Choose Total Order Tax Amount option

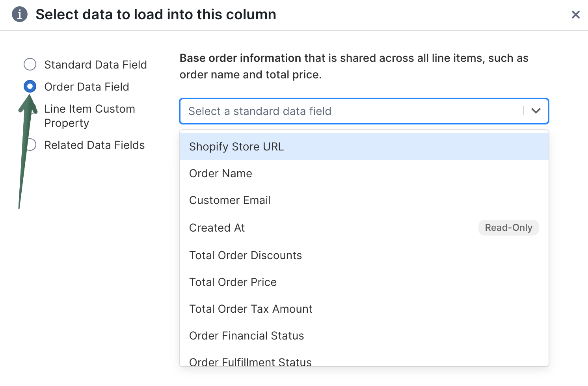(x=251, y=309)
